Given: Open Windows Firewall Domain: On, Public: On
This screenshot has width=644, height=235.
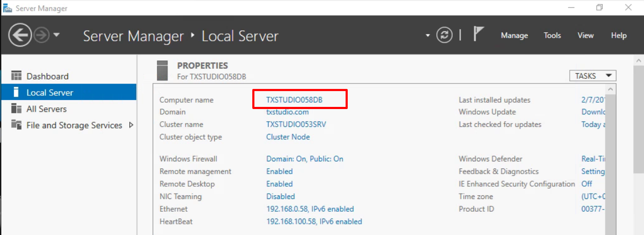Looking at the screenshot, I should click(305, 159).
